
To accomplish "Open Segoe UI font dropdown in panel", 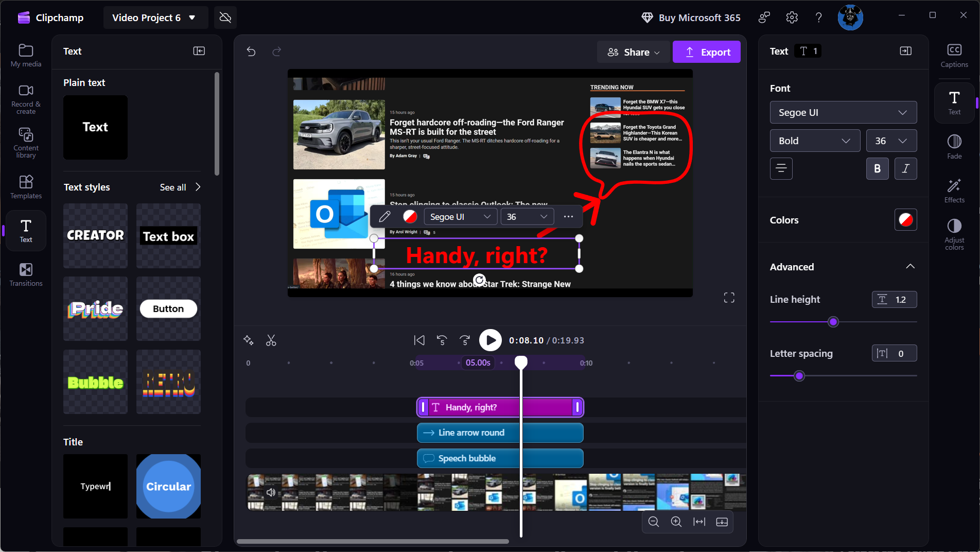I will (x=843, y=112).
